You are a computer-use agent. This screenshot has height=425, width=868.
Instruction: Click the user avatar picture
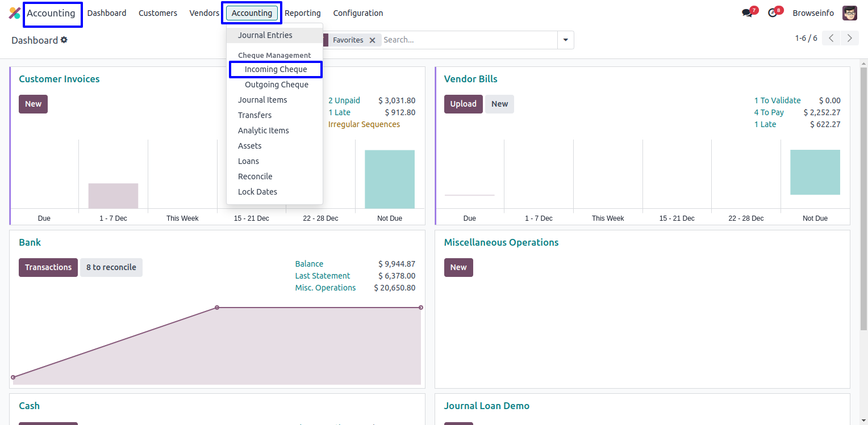(x=849, y=13)
